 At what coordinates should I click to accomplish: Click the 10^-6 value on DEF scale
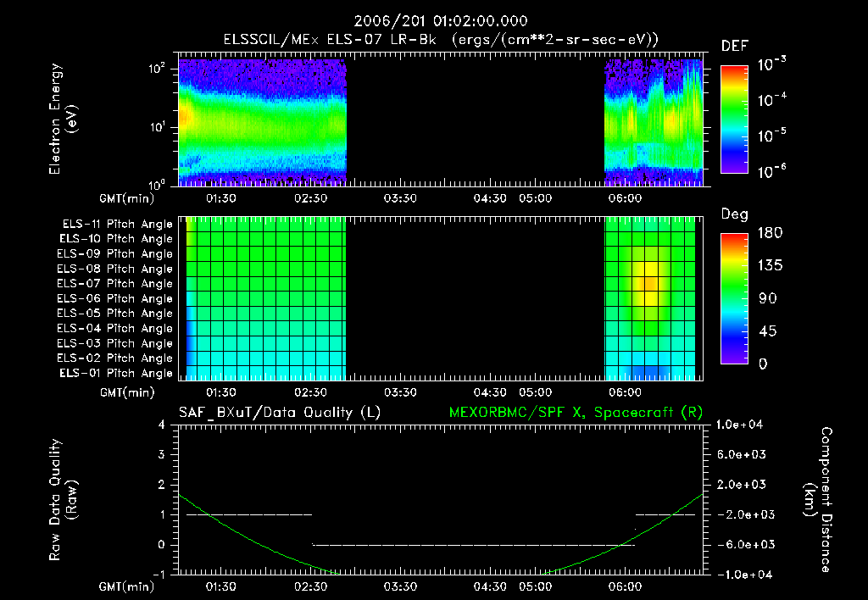[771, 171]
